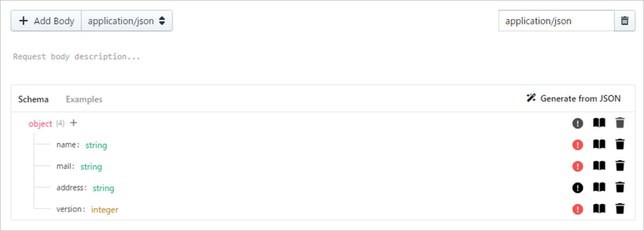Toggle required flag on version property

(578, 209)
